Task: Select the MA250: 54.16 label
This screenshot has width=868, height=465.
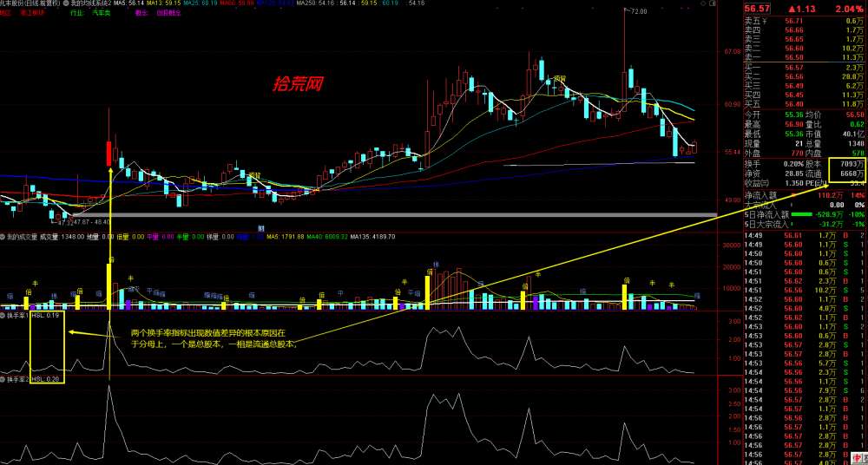Action: [314, 3]
